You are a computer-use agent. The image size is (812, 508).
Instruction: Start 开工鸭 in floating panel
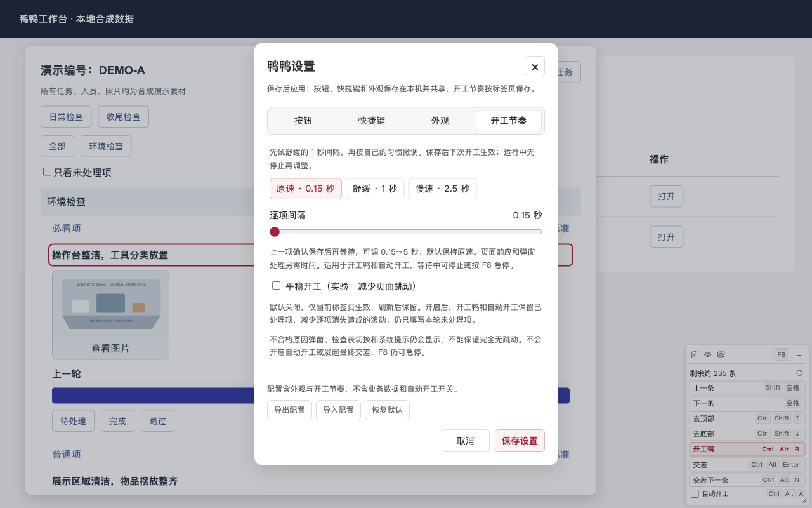click(747, 449)
